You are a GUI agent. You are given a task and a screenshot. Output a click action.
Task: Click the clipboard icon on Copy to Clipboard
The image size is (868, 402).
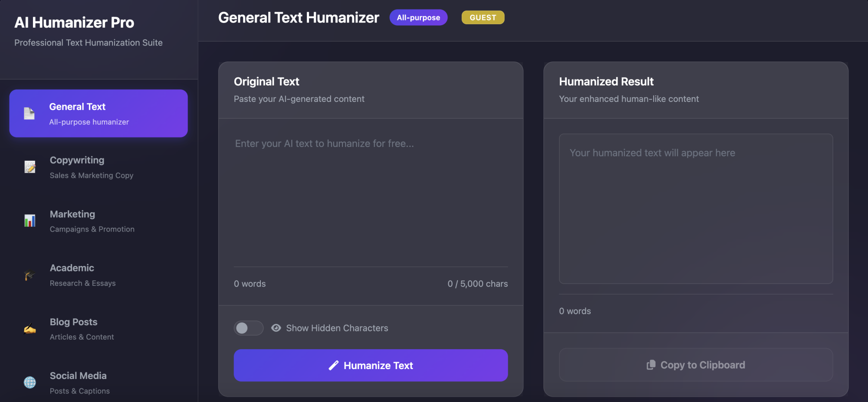point(651,365)
